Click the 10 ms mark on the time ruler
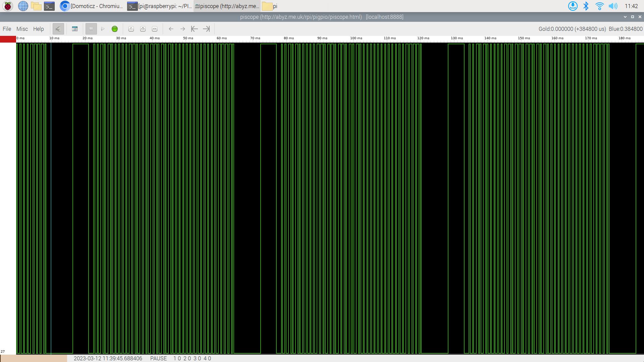Viewport: 644px width, 362px height. point(54,38)
